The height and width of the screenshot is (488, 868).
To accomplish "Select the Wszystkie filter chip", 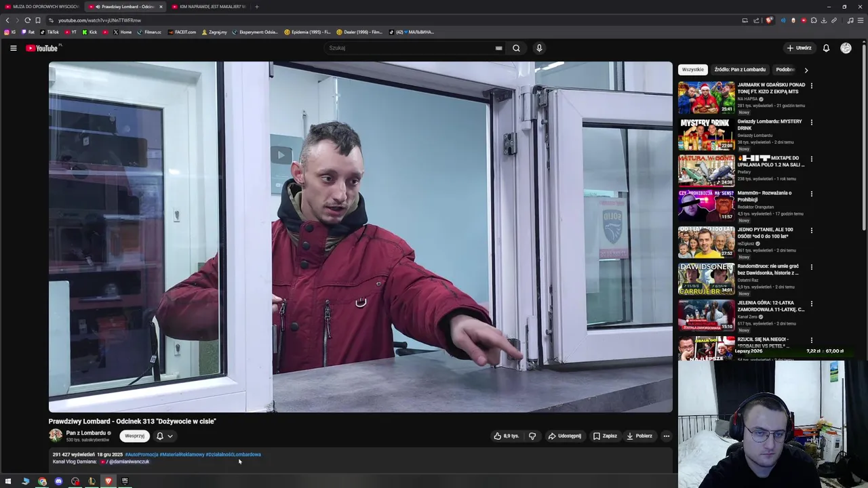I will click(x=693, y=70).
